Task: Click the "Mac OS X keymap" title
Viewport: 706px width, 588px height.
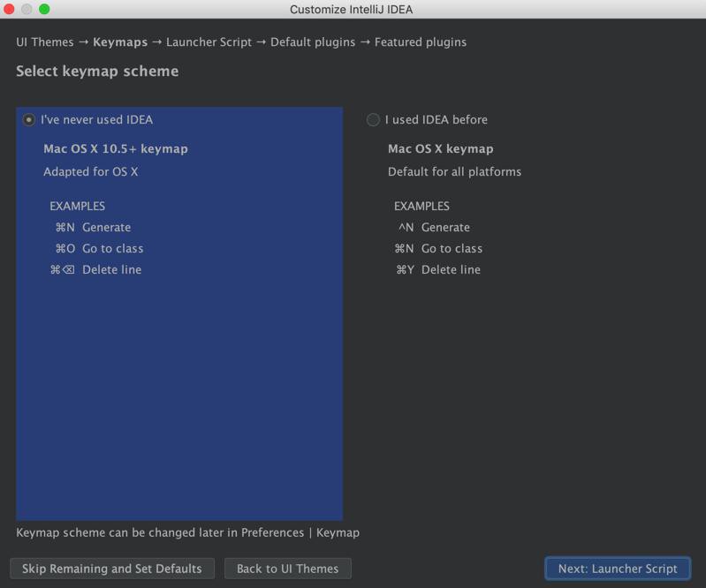Action: tap(441, 149)
